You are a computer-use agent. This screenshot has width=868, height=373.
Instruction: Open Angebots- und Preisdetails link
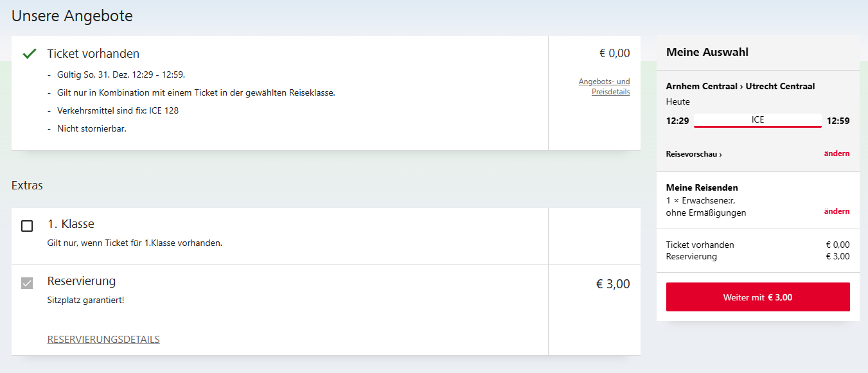tap(604, 87)
